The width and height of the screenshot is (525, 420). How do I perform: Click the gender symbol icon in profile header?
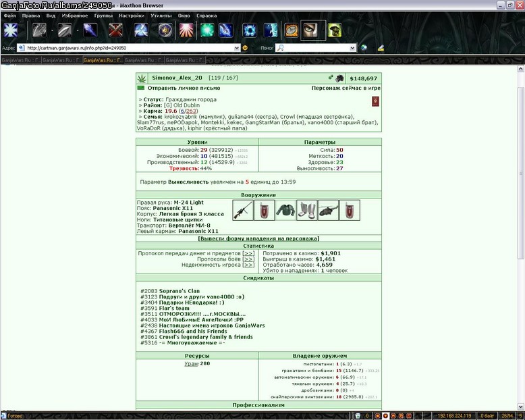pyautogui.click(x=331, y=78)
